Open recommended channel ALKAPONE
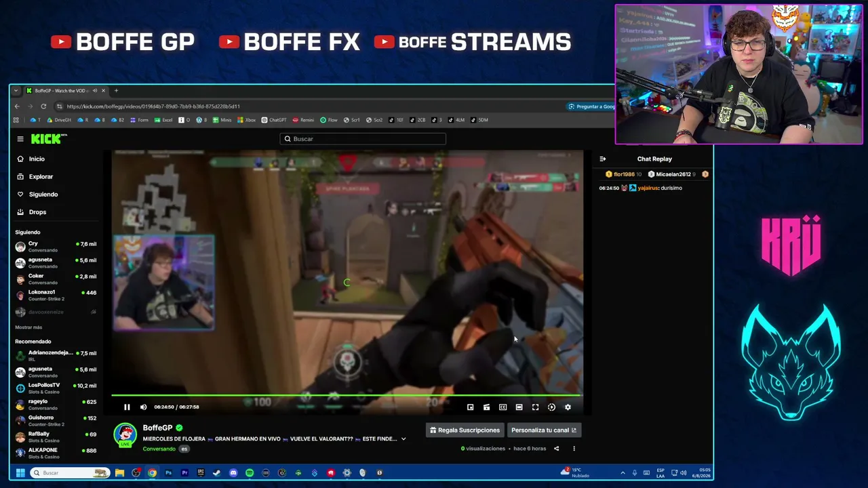 tap(56, 453)
